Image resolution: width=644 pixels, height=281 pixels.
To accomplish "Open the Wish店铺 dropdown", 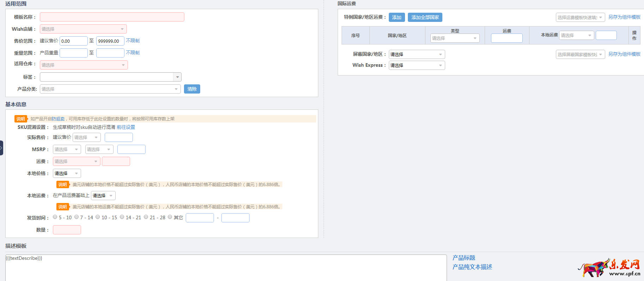I will [83, 29].
